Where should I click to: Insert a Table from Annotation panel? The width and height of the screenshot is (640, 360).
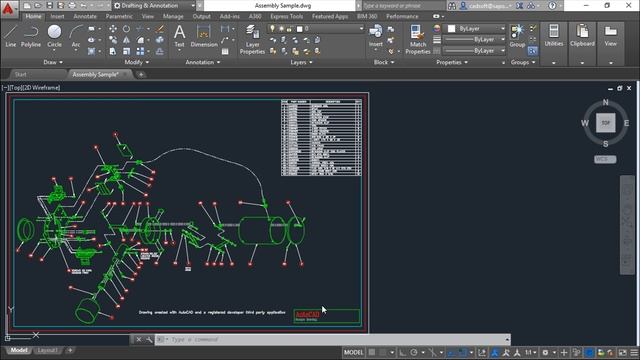pyautogui.click(x=225, y=51)
